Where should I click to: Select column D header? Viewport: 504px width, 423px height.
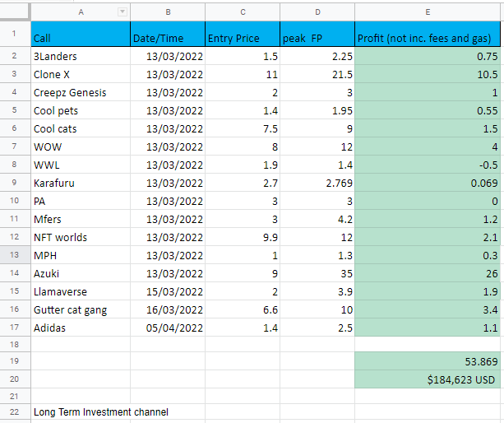tap(317, 12)
